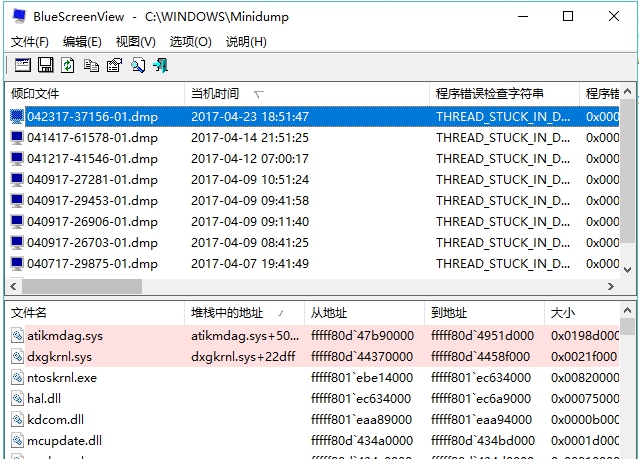
Task: Click the icon beside 040917-26906-01.dmp
Action: [17, 222]
